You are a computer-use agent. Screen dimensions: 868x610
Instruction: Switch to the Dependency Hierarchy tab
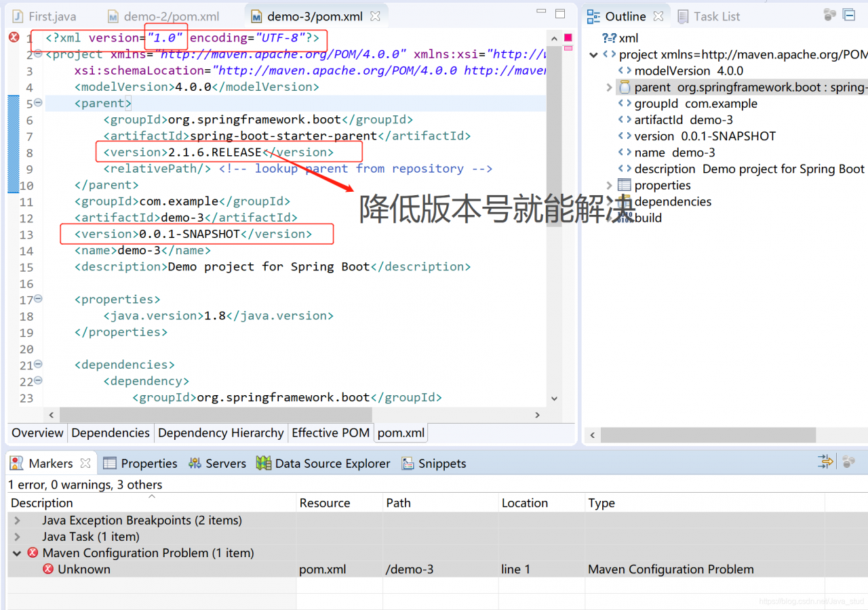[220, 432]
